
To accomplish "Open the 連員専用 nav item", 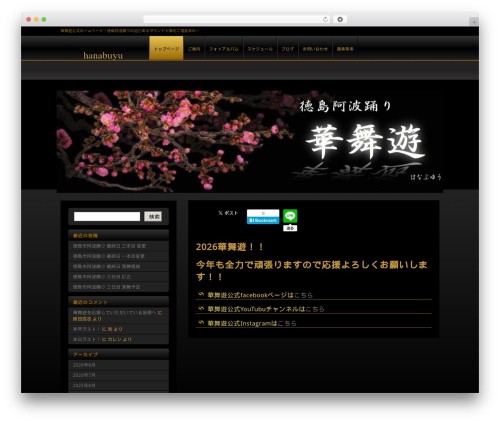I will (x=345, y=49).
